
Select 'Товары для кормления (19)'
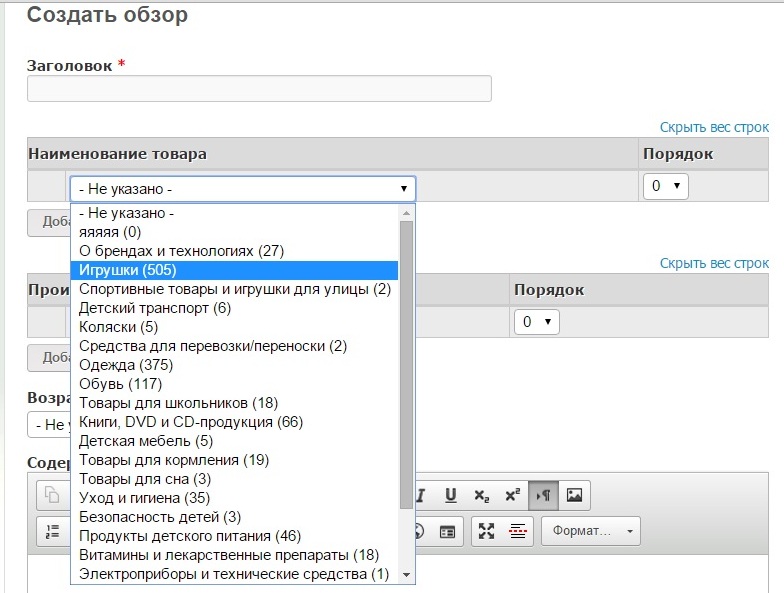[235, 460]
